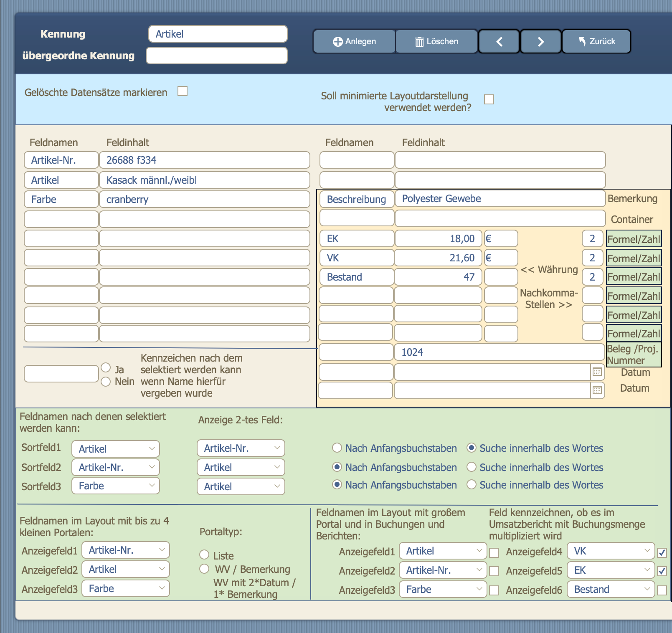The image size is (672, 633).
Task: Click the Kennung input field
Action: point(218,34)
